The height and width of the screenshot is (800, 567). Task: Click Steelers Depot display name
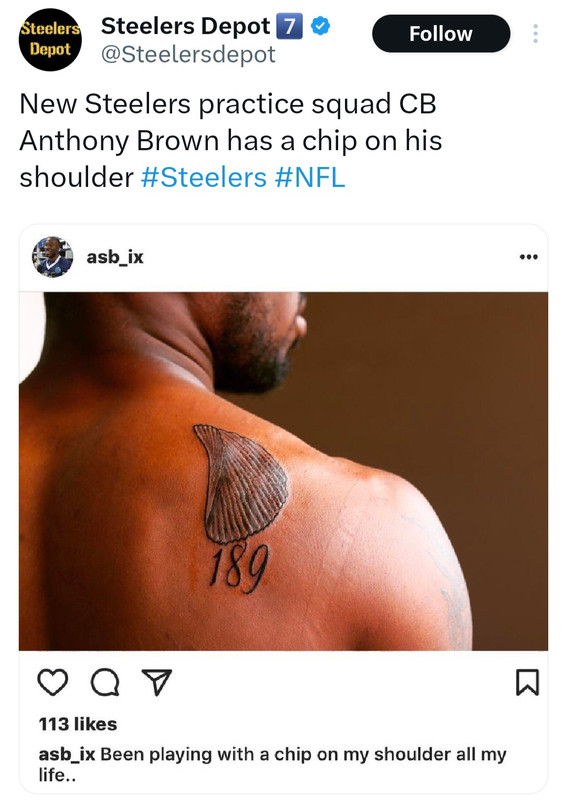(x=186, y=26)
